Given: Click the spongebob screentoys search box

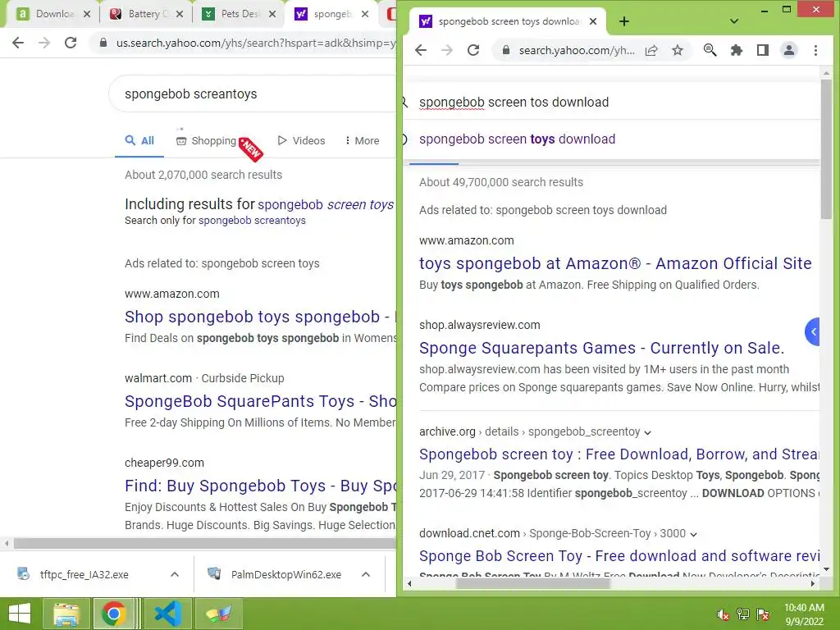Looking at the screenshot, I should point(252,94).
